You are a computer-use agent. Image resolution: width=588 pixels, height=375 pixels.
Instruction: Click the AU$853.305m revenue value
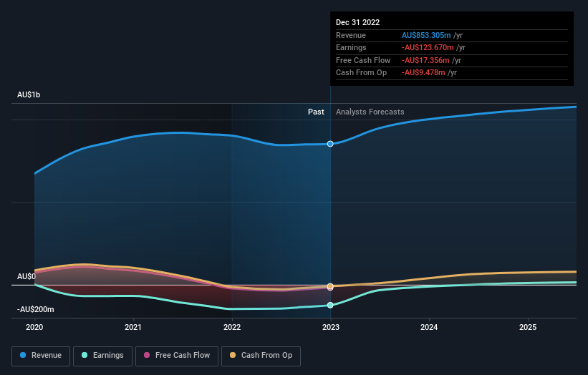tap(426, 35)
